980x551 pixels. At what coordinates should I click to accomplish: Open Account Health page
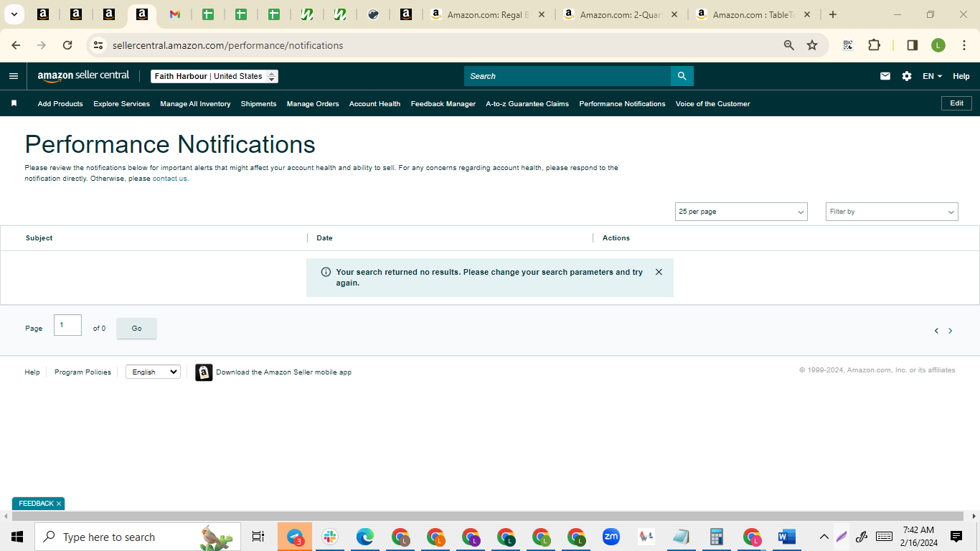[374, 104]
